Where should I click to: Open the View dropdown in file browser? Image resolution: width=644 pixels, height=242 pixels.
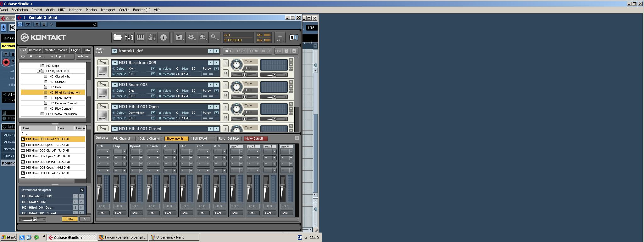(45, 56)
